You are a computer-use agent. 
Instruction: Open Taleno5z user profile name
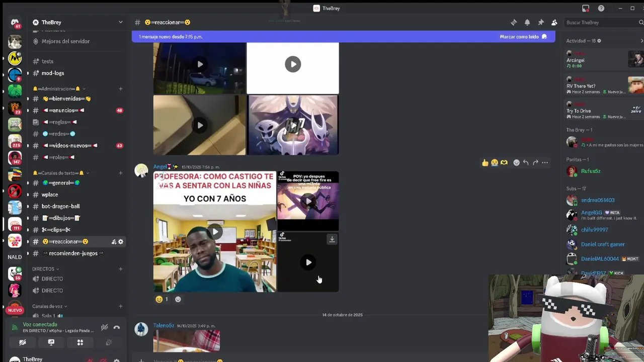pyautogui.click(x=164, y=326)
